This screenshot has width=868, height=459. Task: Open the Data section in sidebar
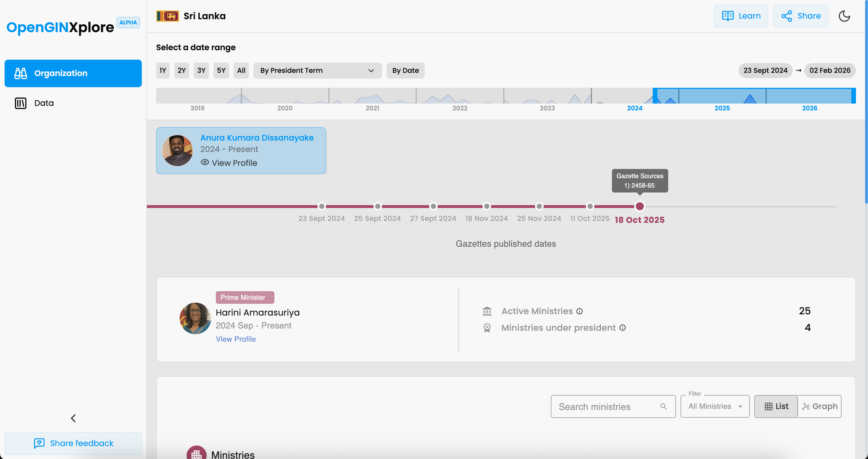[x=44, y=103]
